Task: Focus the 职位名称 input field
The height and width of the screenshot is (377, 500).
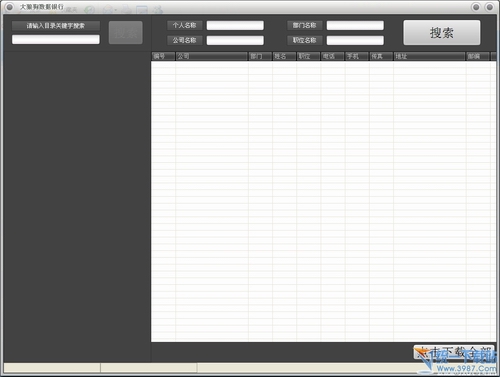Action: (355, 40)
